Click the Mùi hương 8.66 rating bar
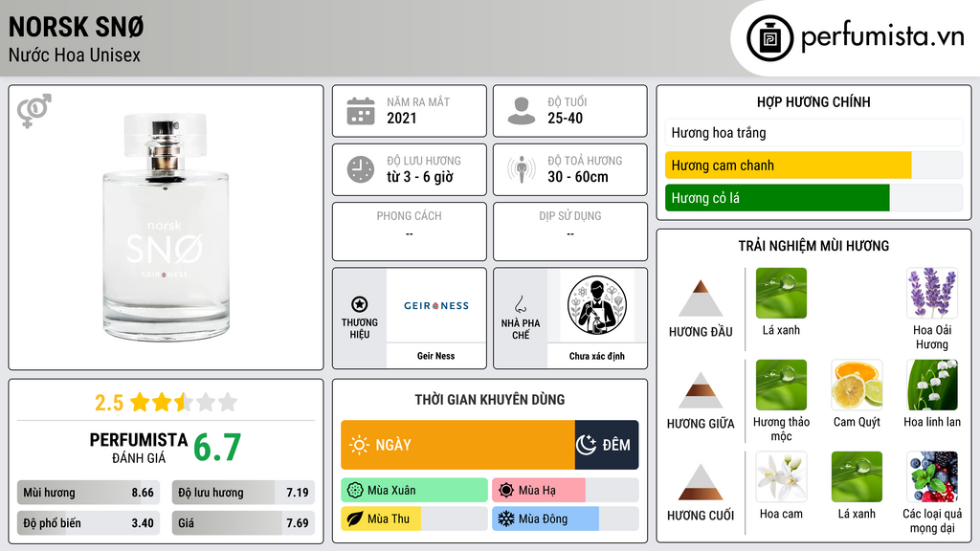The image size is (980, 551). 88,493
